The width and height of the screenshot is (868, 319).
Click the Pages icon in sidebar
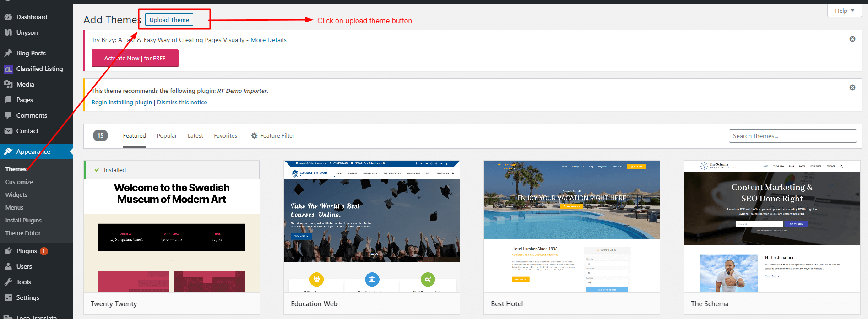8,100
